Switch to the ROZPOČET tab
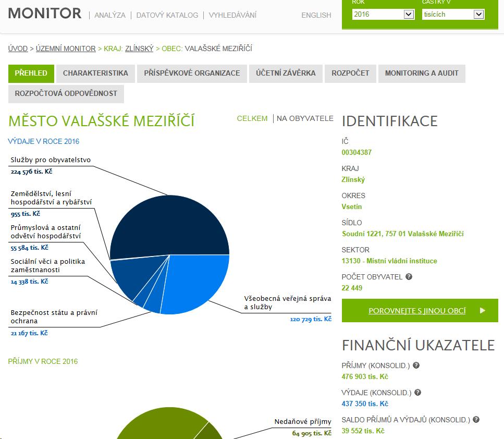The image size is (504, 439). tap(350, 74)
